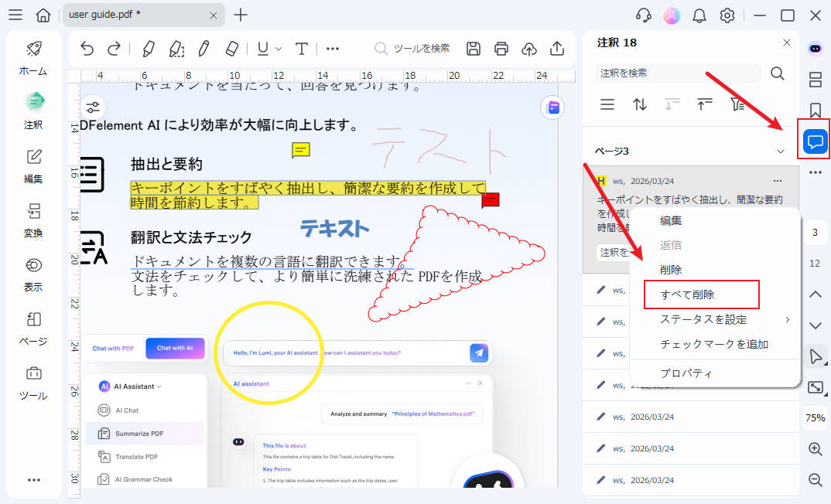Image resolution: width=831 pixels, height=504 pixels.
Task: Save the document using the Save icon
Action: coord(473,49)
